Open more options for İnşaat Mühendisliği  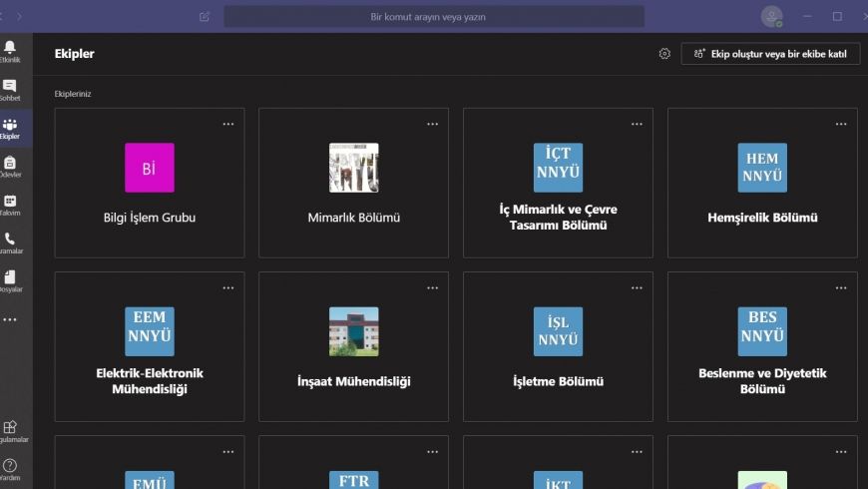click(x=432, y=287)
